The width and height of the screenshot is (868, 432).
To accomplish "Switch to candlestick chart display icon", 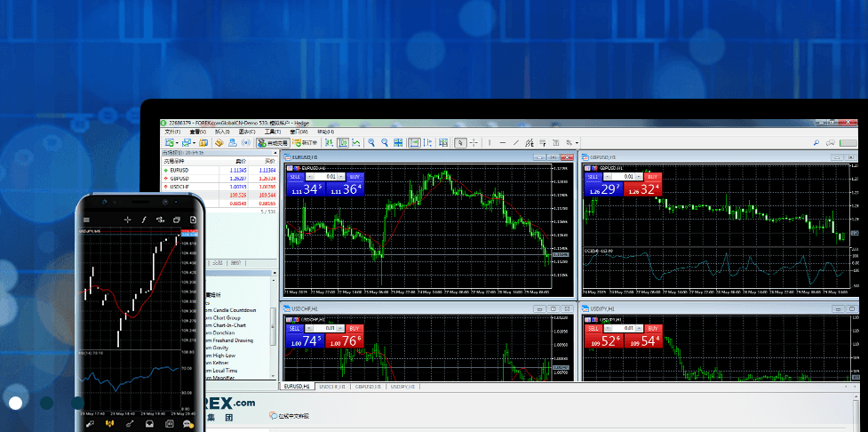I will (x=342, y=143).
